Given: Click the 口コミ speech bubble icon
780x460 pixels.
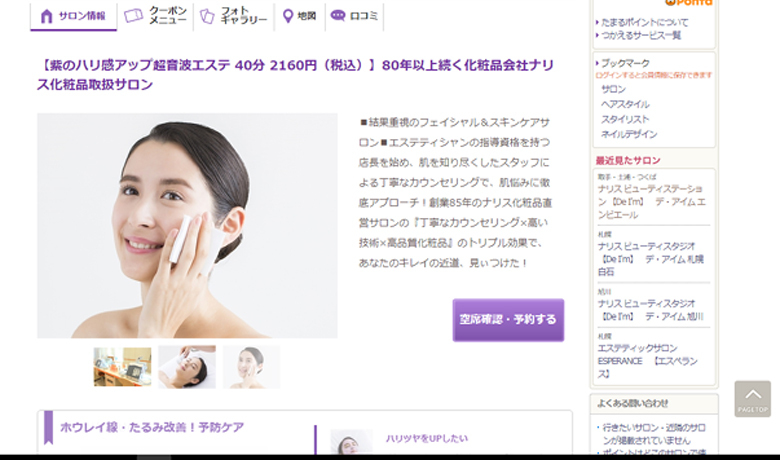Looking at the screenshot, I should (x=338, y=15).
